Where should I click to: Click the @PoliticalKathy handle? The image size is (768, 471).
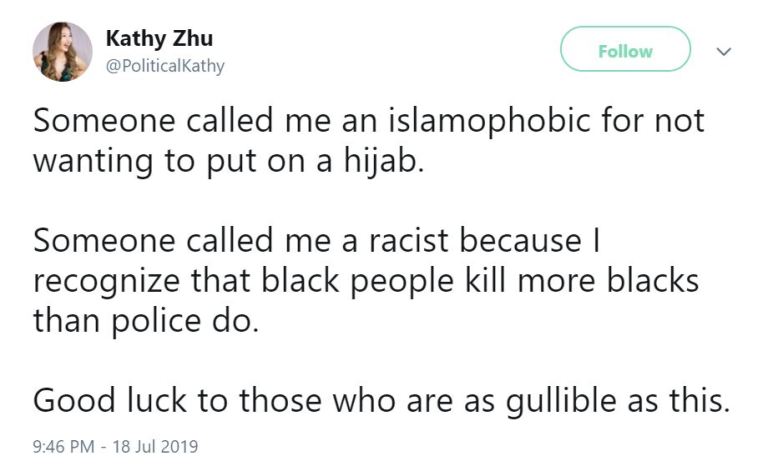165,66
